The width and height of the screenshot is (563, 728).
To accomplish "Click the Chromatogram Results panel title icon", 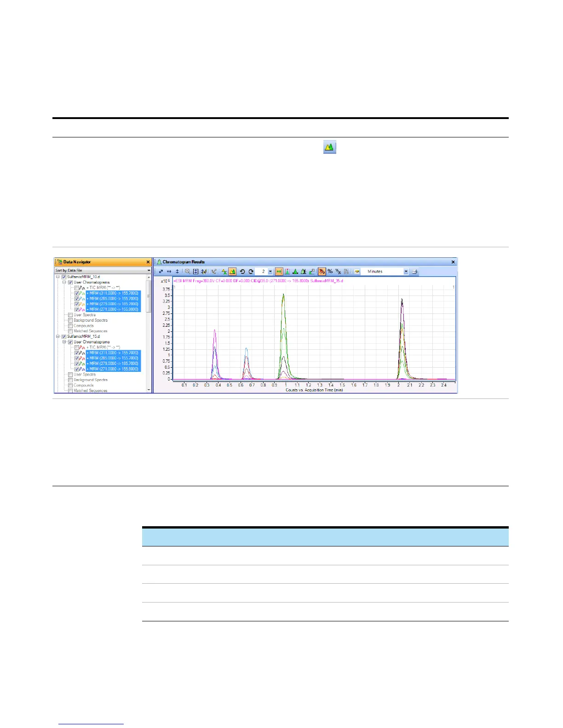I will click(160, 262).
